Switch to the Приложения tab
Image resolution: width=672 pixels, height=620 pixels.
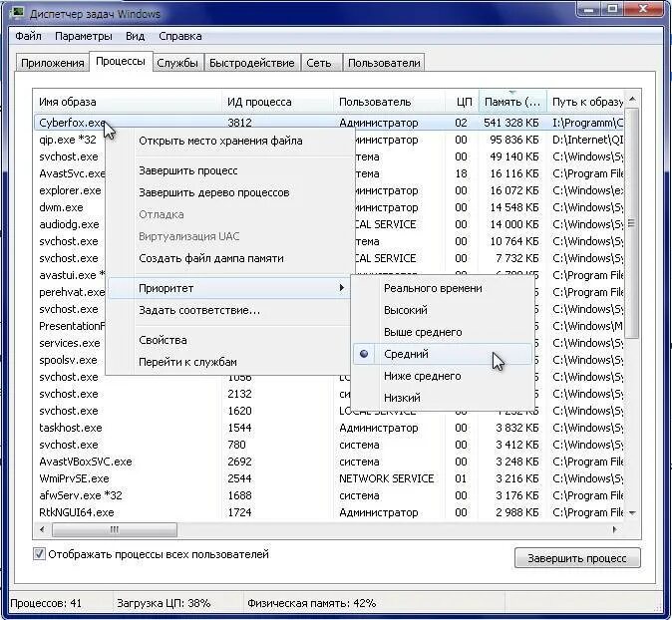point(52,63)
